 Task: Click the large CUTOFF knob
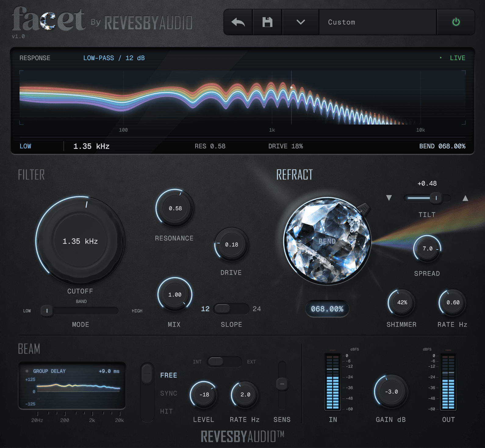coord(80,241)
